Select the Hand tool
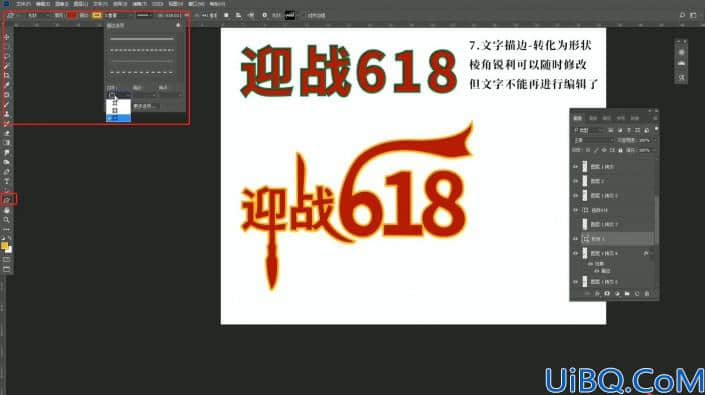This screenshot has width=705, height=395. pyautogui.click(x=6, y=210)
